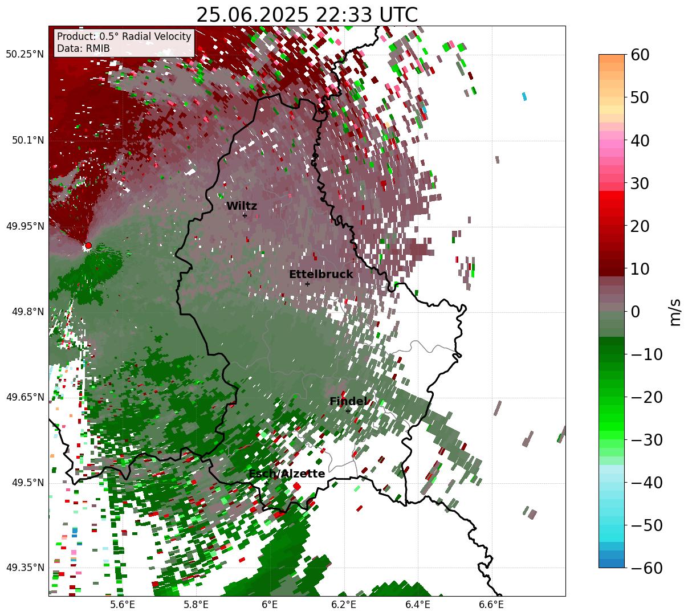Click the colorbar tick label 0
This screenshot has width=688, height=616.
coord(635,312)
